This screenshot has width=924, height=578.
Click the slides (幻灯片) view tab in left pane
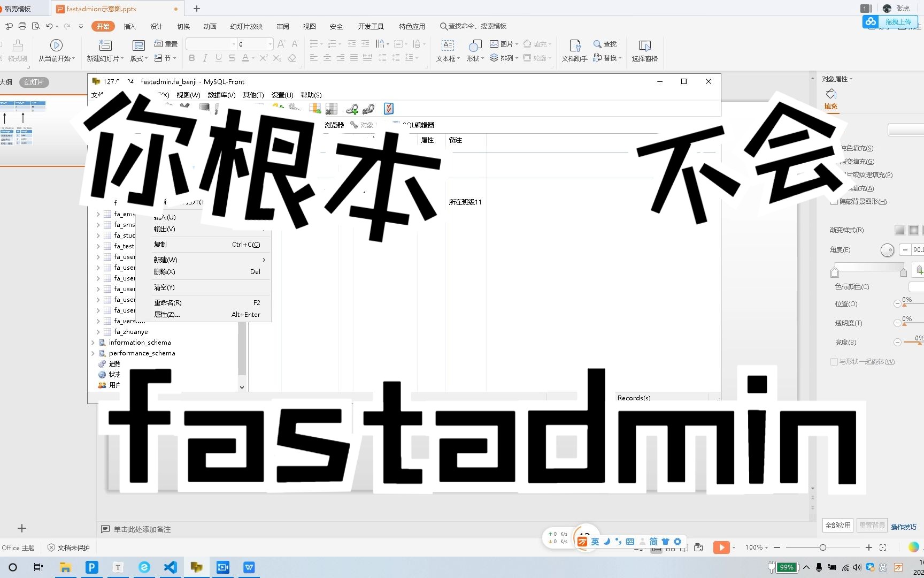click(x=34, y=82)
